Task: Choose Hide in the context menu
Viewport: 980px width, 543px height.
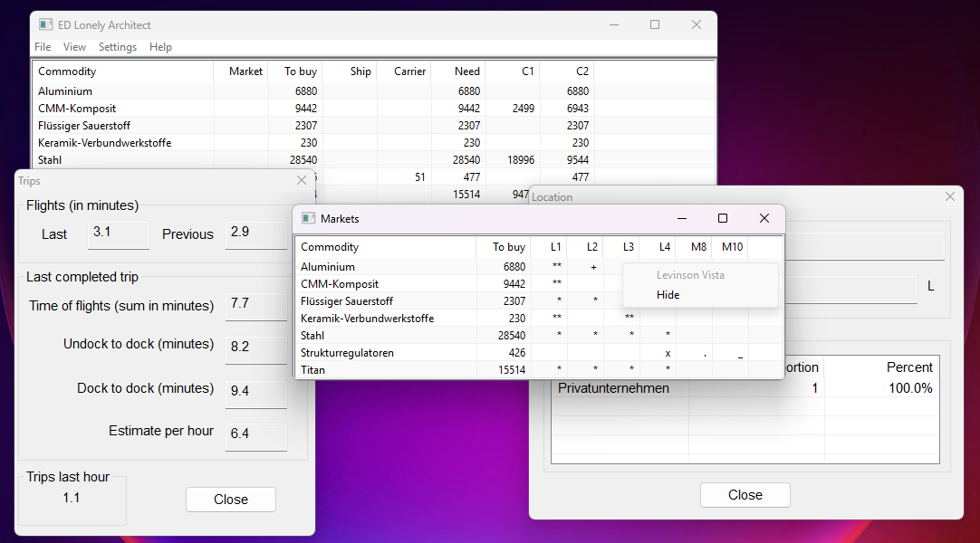Action: pyautogui.click(x=700, y=295)
